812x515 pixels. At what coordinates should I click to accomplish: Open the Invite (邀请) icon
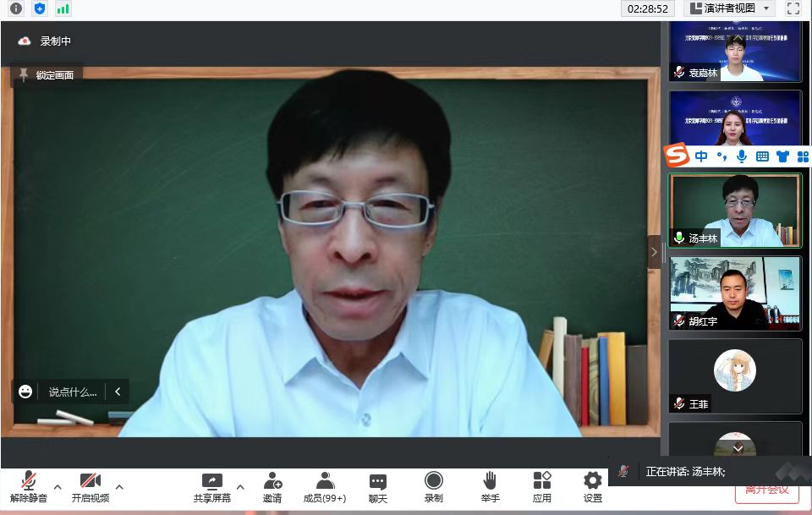click(x=272, y=487)
